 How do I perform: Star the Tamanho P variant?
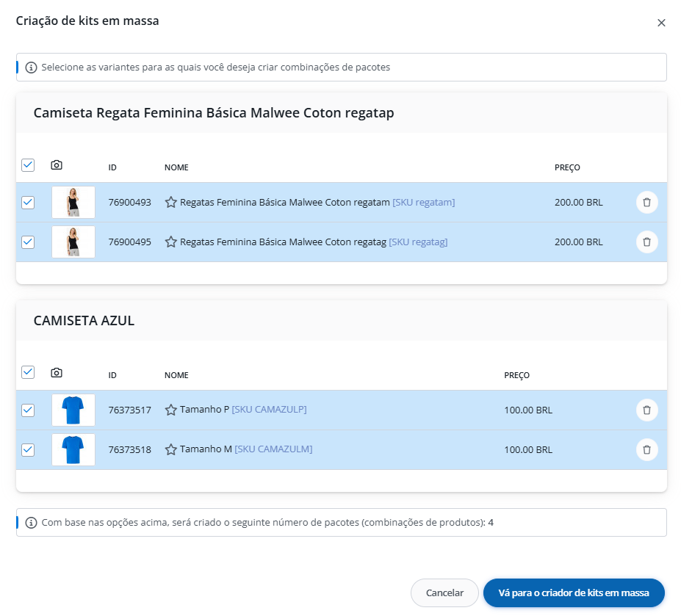tap(171, 410)
